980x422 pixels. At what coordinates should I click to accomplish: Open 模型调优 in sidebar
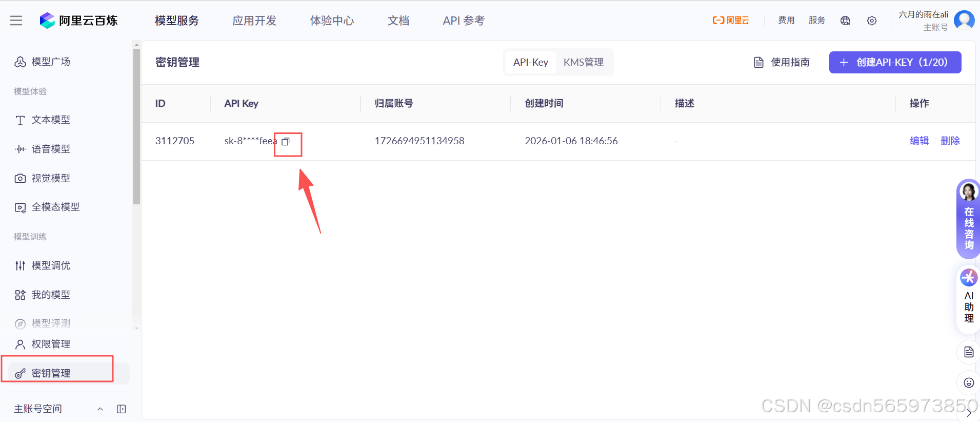(43, 265)
